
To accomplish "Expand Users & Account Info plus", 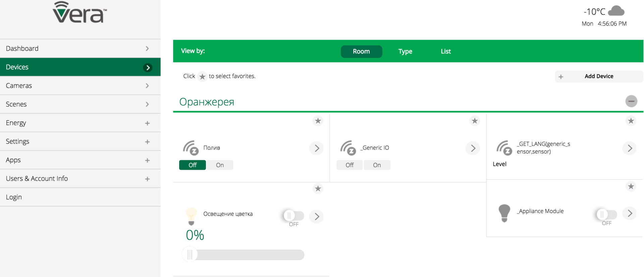I will (147, 179).
